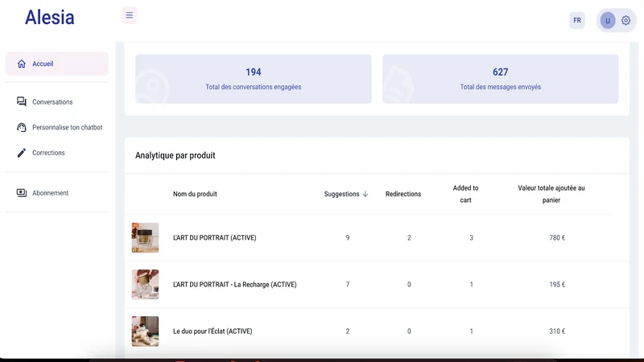This screenshot has width=644, height=362.
Task: Click suggestions value 9 for L'ART DU PORTRAIT
Action: pos(348,237)
